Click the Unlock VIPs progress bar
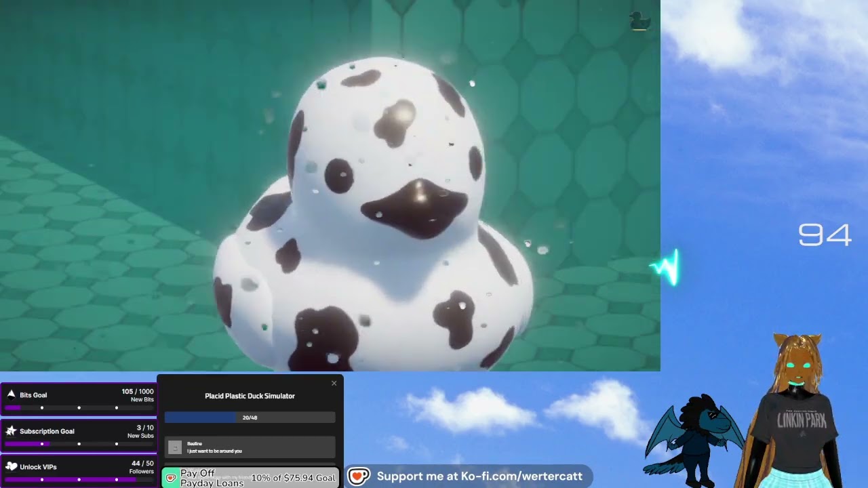 click(x=79, y=480)
